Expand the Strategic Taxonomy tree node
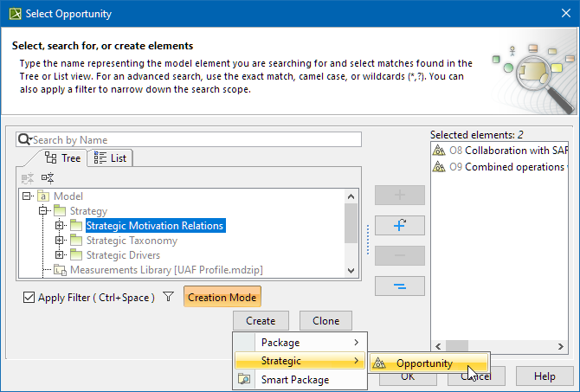Screen dimensions: 580x392 pos(60,241)
